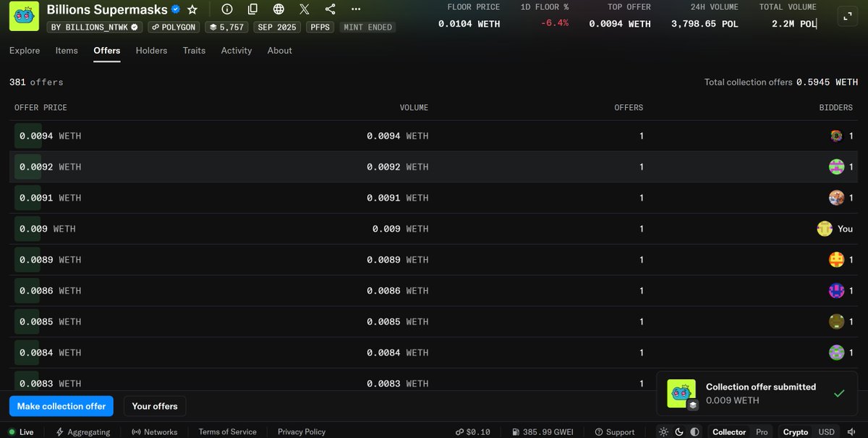
Task: Select the 0.0094 WETH offer row
Action: pyautogui.click(x=434, y=136)
